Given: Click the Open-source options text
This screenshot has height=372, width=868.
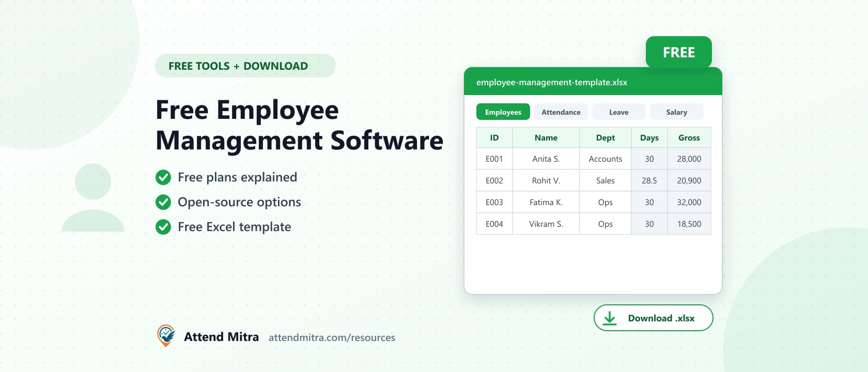Looking at the screenshot, I should [x=239, y=202].
